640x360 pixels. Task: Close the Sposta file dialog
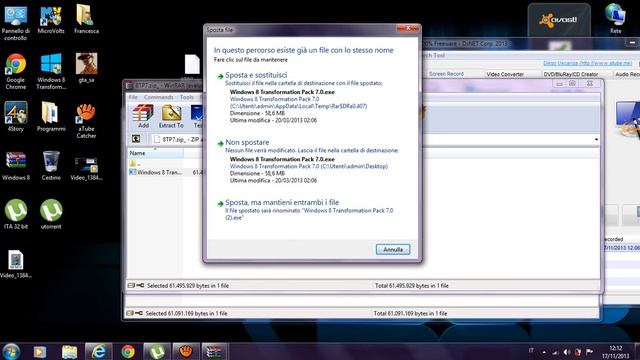[x=407, y=29]
